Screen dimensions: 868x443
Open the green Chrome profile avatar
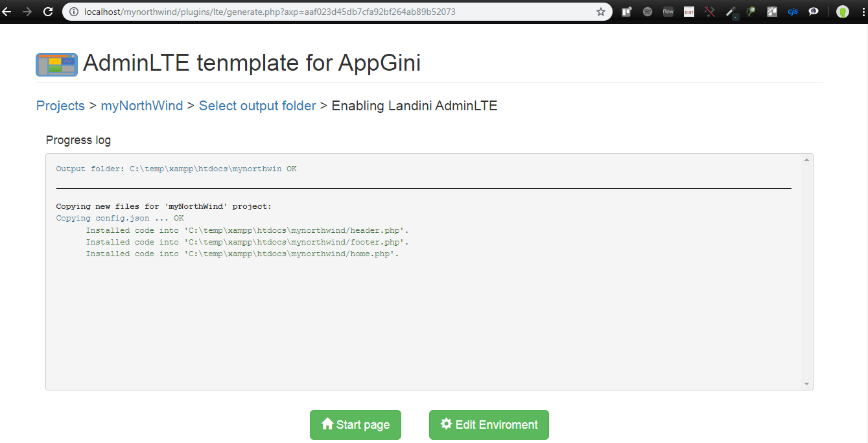(x=843, y=12)
